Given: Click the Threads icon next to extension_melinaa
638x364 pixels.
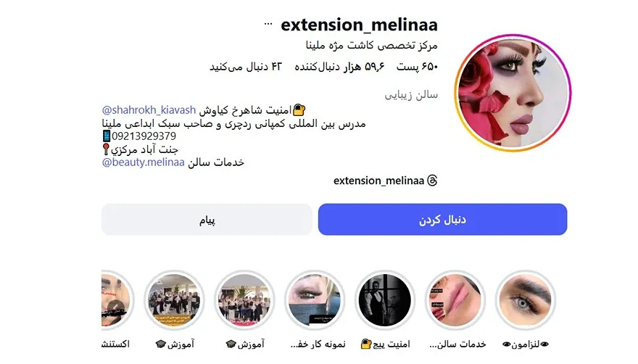Looking at the screenshot, I should (432, 181).
